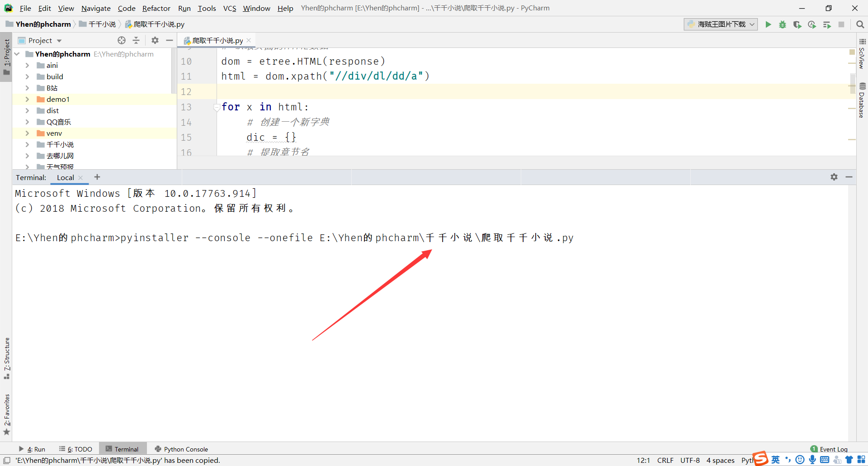
Task: Open Project panel settings gear
Action: (155, 40)
